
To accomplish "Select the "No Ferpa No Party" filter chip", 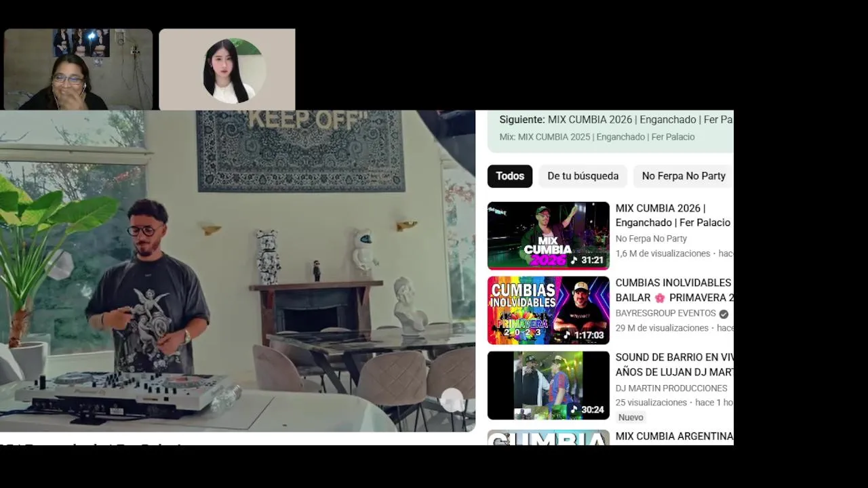I will [x=683, y=176].
